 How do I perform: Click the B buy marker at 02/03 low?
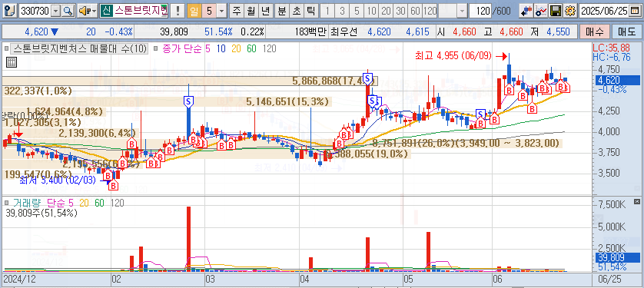pyautogui.click(x=114, y=185)
